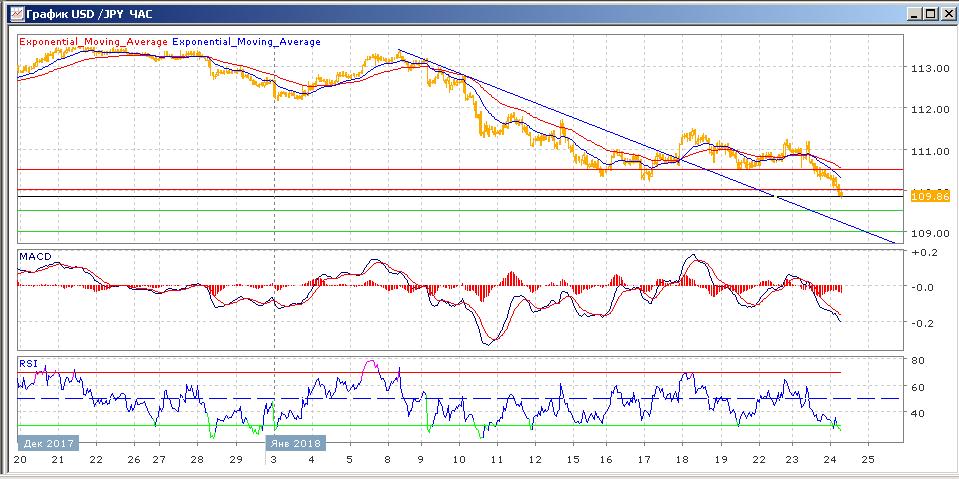The width and height of the screenshot is (959, 479).
Task: Click the 113.00 price axis label
Action: [x=928, y=69]
